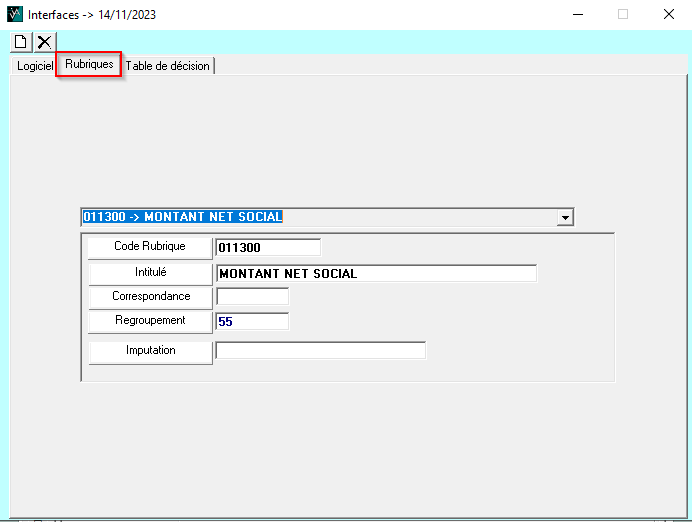This screenshot has height=522, width=692.
Task: Expand the rubrique list dropdown arrow
Action: (x=566, y=217)
